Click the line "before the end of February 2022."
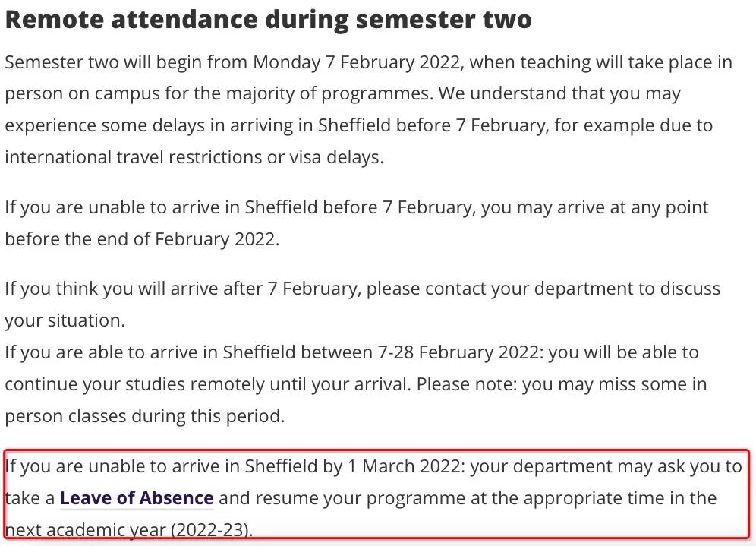 [x=142, y=239]
